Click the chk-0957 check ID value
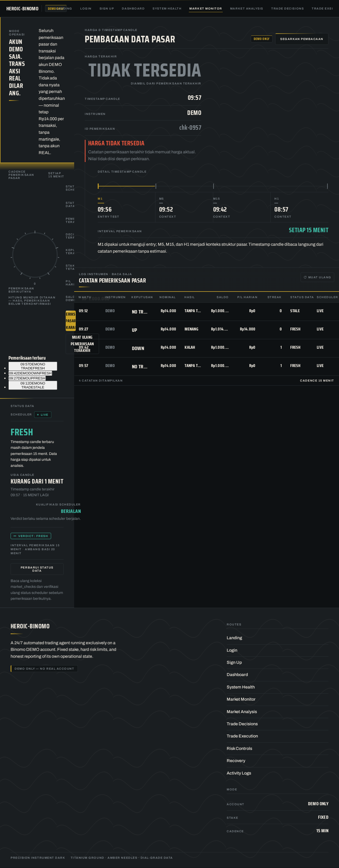This screenshot has height=868, width=339. click(x=190, y=128)
